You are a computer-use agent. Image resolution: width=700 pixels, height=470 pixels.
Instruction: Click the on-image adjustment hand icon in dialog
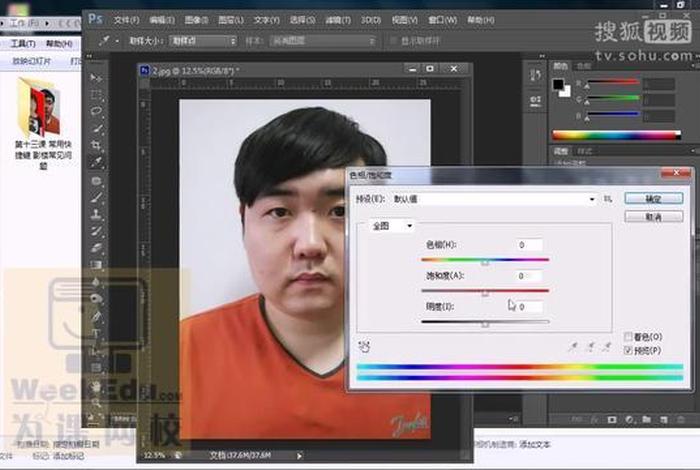[364, 346]
